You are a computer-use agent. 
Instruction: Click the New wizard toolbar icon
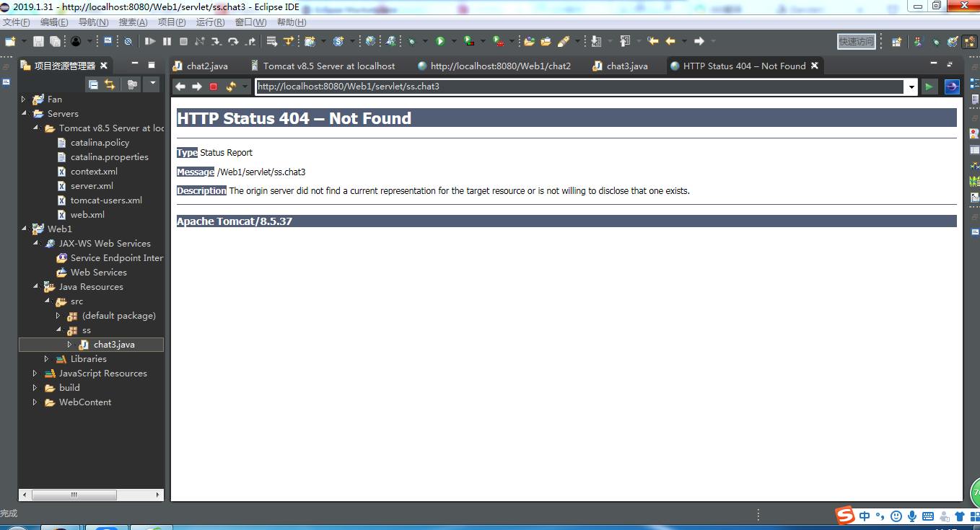[x=10, y=41]
